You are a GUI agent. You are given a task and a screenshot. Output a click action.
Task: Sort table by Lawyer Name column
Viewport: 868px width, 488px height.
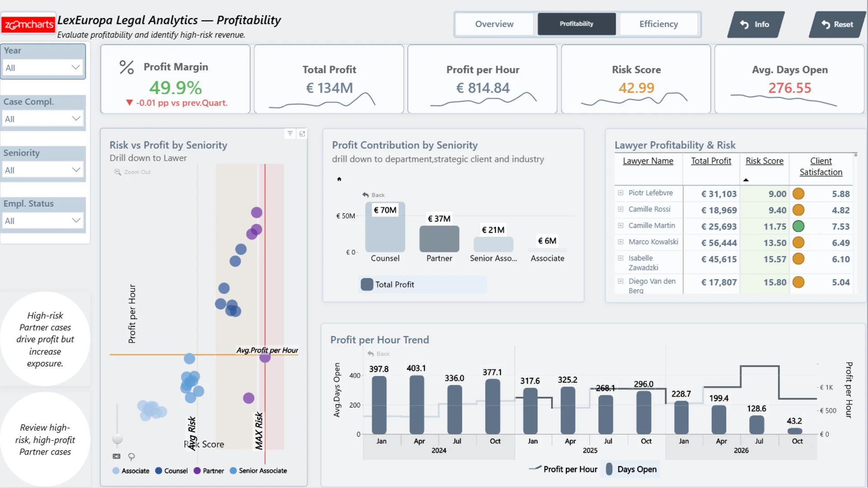click(x=648, y=161)
